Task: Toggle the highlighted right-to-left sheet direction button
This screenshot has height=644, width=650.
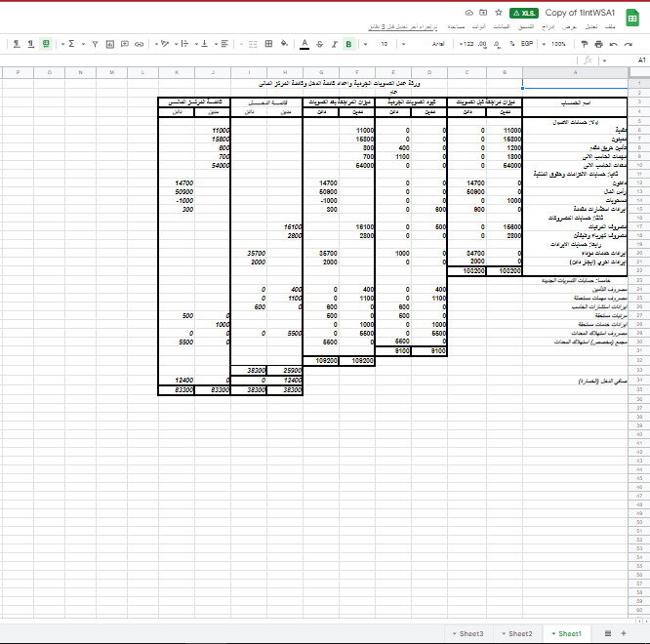Action: coord(46,44)
